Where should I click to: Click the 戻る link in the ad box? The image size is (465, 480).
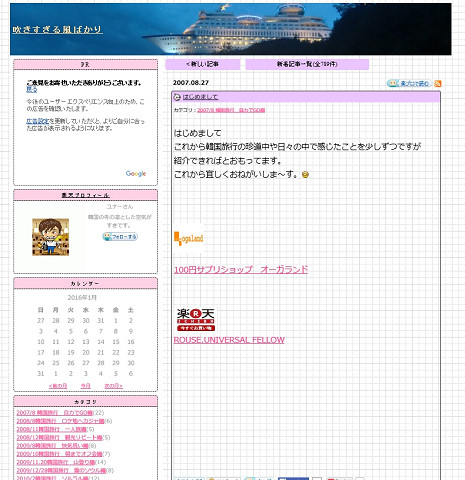pyautogui.click(x=32, y=89)
